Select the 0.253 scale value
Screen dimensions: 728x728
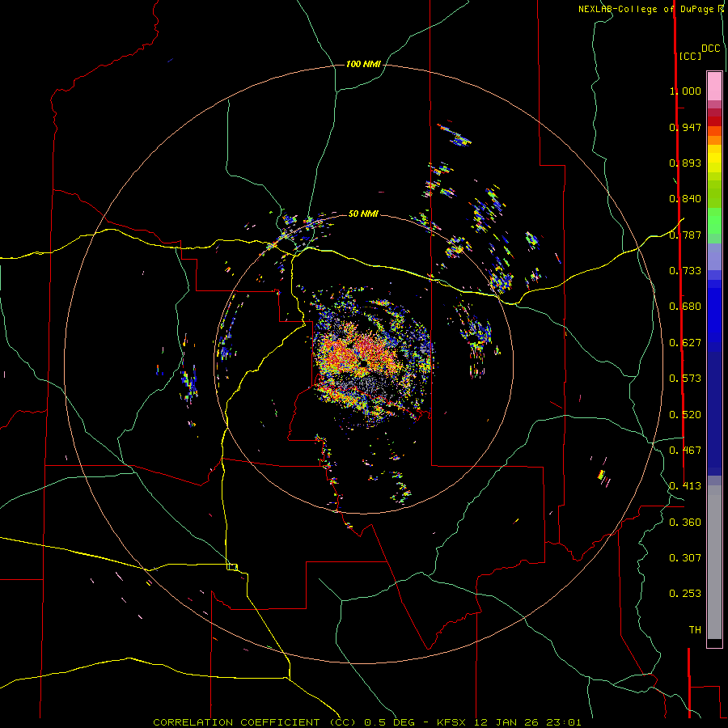pyautogui.click(x=685, y=594)
